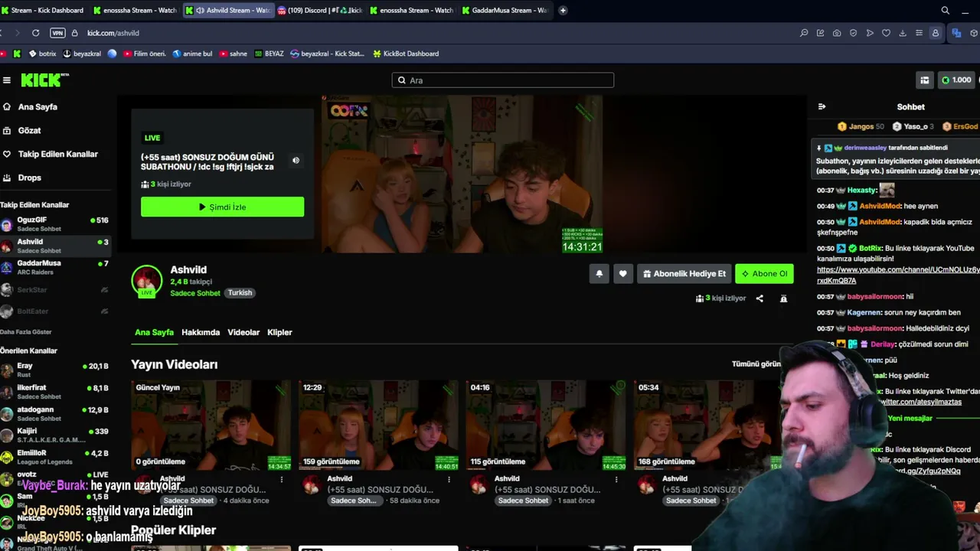Toggle follow heart button

point(623,274)
